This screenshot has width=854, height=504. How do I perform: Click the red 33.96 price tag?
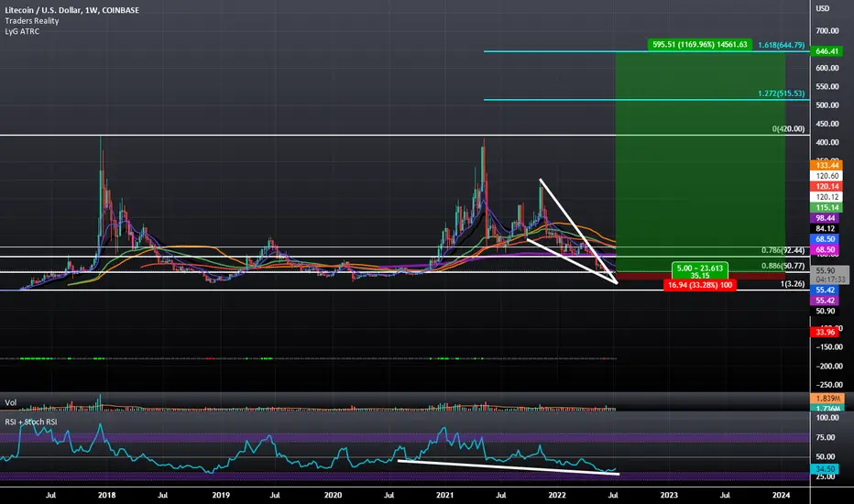827,333
